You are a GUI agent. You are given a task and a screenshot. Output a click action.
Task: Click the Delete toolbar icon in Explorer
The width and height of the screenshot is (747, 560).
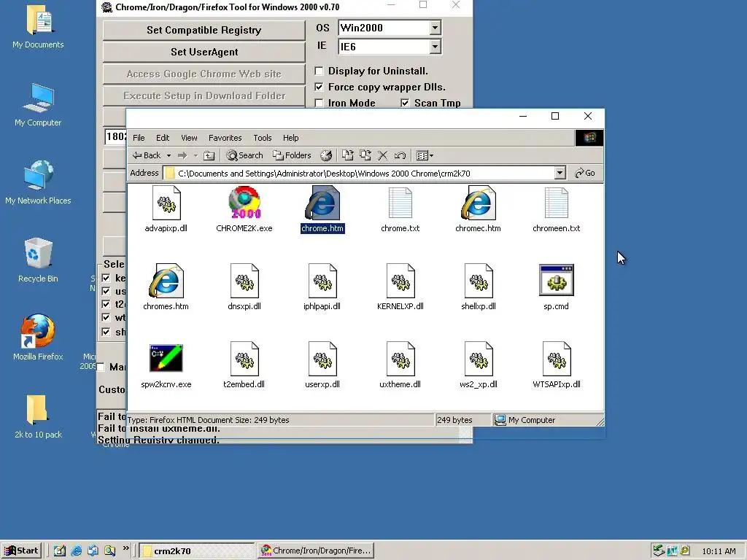[382, 155]
